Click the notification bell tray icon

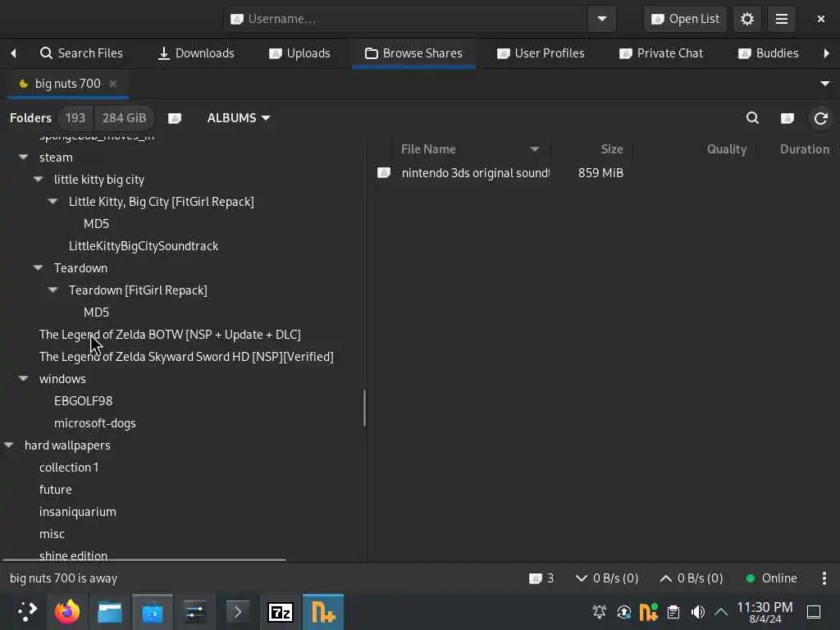[x=599, y=612]
